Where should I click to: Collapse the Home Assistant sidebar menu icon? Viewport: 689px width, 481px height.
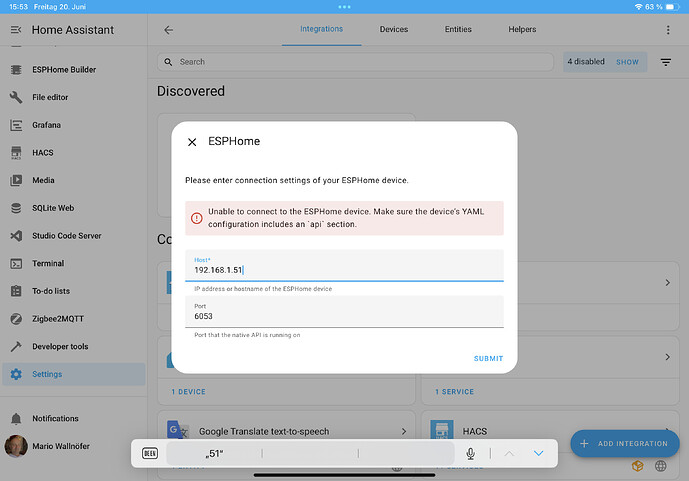16,30
